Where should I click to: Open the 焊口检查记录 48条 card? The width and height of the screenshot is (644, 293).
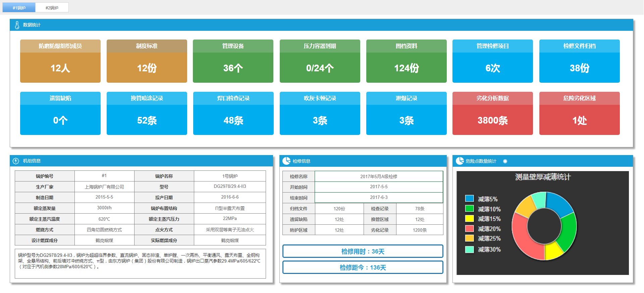tap(233, 113)
